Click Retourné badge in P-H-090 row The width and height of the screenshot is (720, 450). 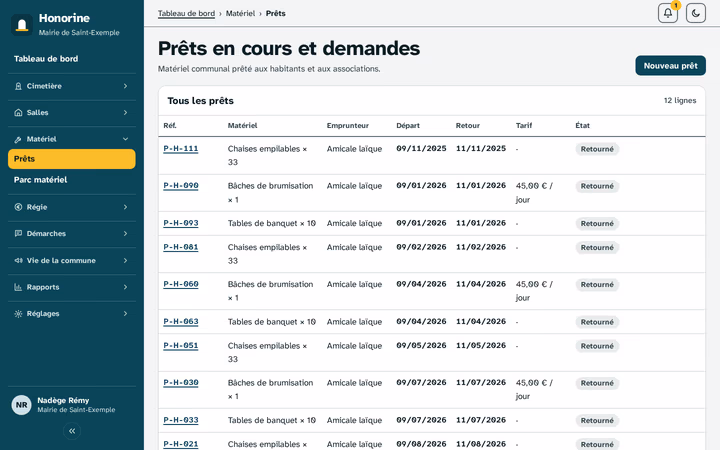click(x=597, y=186)
